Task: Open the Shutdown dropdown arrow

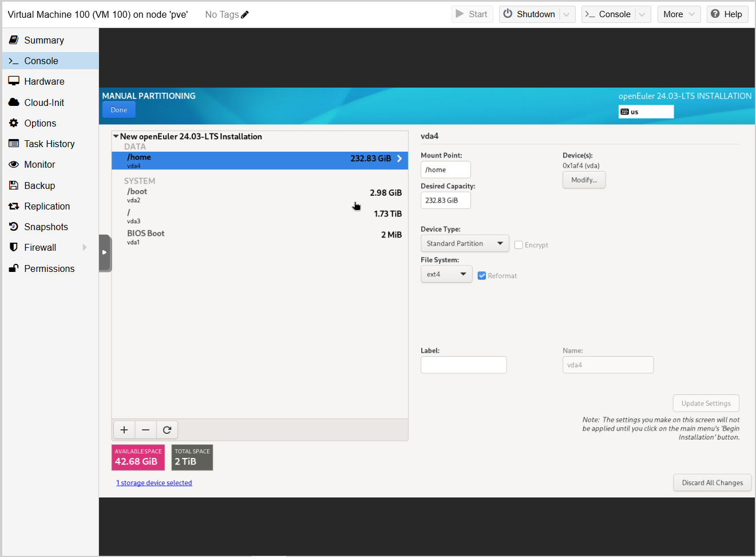Action: tap(567, 14)
